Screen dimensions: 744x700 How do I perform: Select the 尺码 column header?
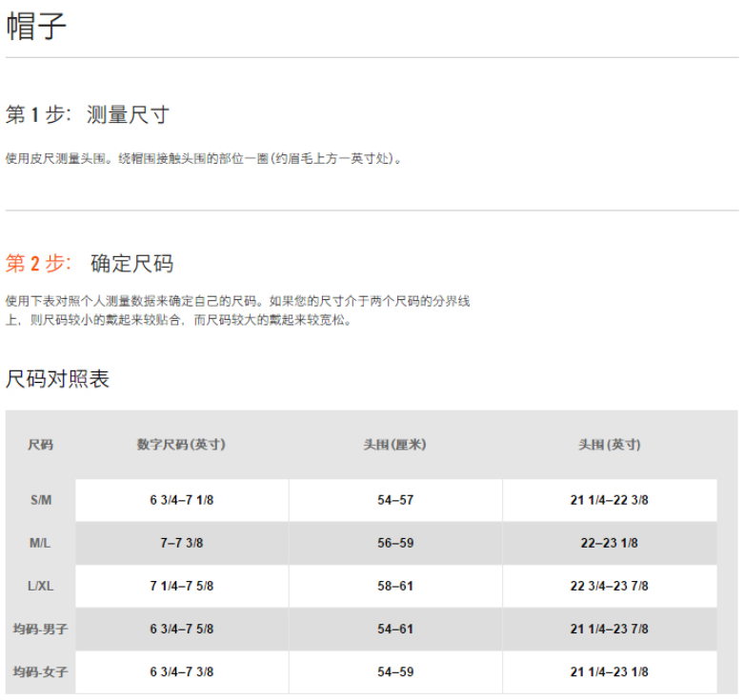click(40, 445)
